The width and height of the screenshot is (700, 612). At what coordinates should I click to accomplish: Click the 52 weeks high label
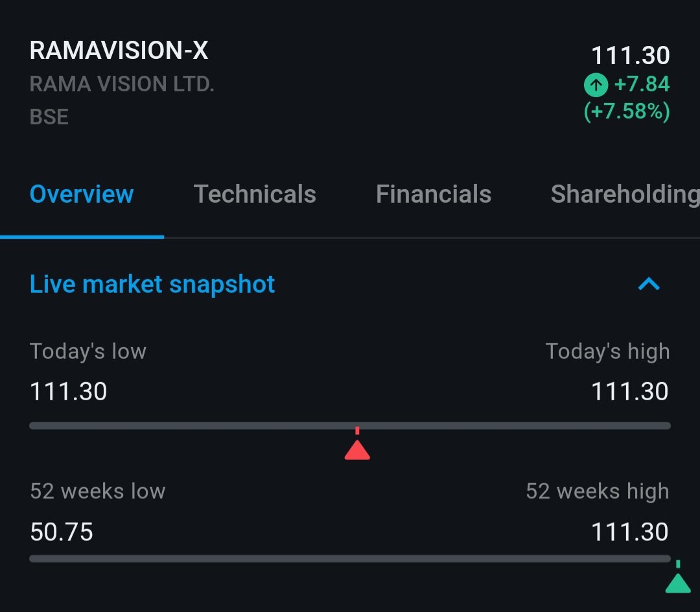[598, 492]
